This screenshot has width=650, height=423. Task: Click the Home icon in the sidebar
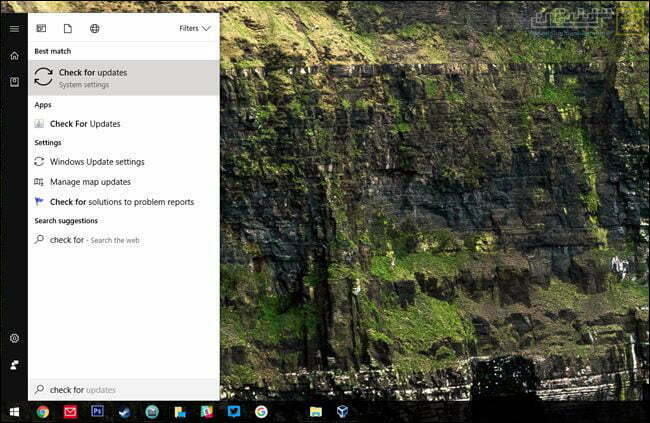pyautogui.click(x=14, y=56)
